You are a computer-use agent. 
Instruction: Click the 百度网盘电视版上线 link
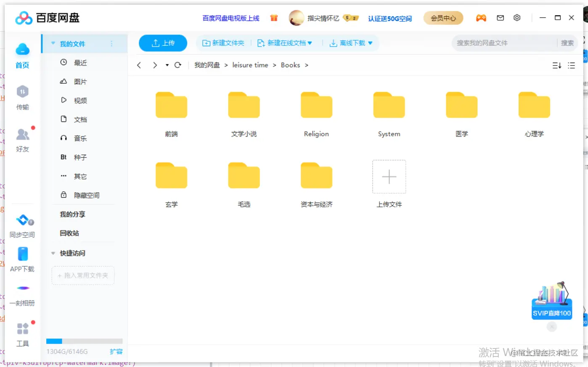tap(231, 18)
